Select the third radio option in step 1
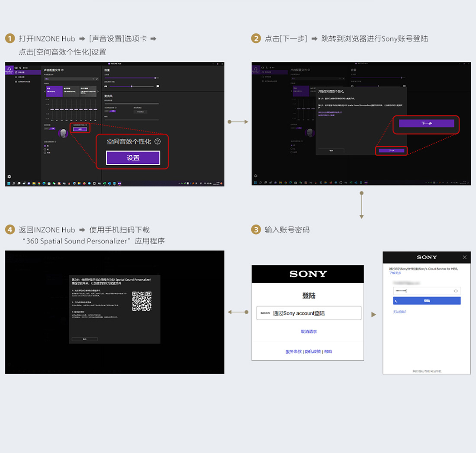This screenshot has width=476, height=453. pos(45,153)
